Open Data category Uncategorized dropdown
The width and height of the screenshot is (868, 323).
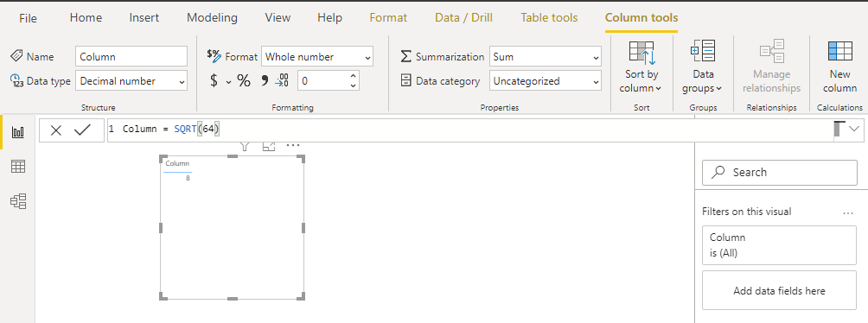[x=546, y=81]
